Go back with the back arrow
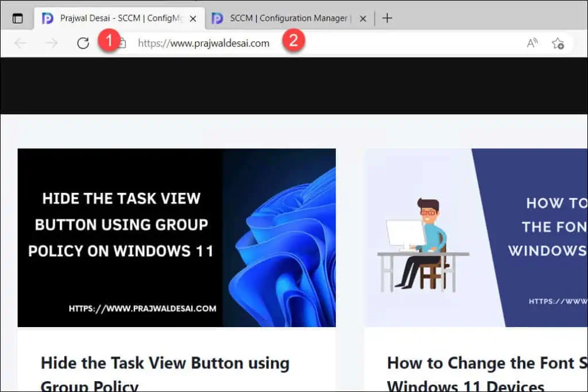 (21, 43)
